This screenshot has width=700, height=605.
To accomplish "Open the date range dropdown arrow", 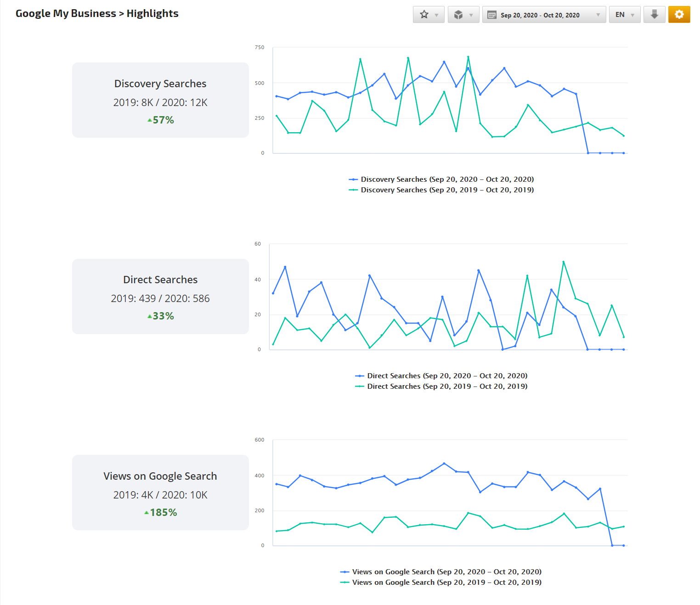I will click(598, 15).
